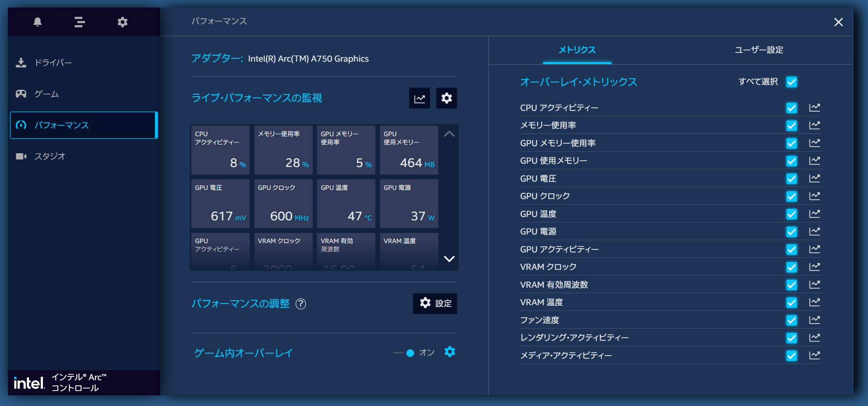The image size is (868, 406).
Task: Uncheck the CPU アクティビティー overlay checkbox
Action: [791, 108]
